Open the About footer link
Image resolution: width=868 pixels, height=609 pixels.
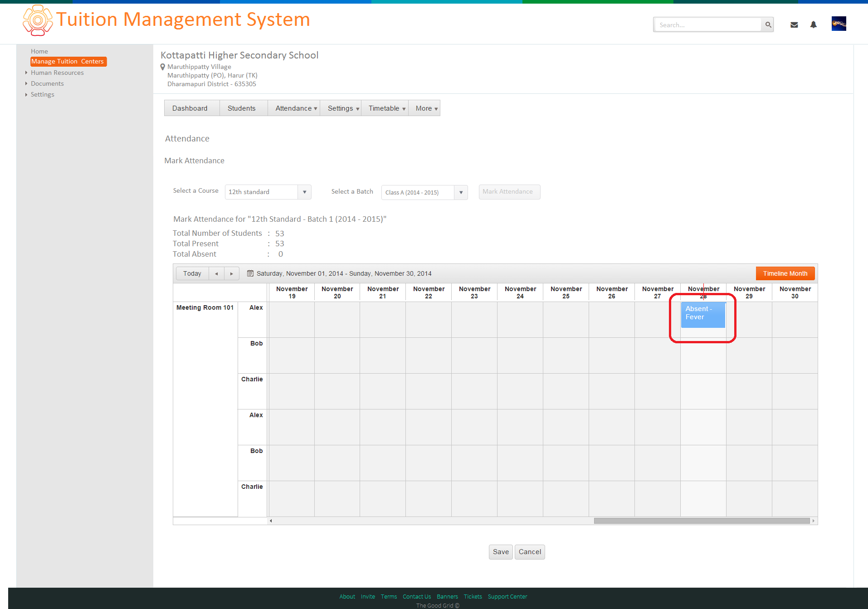(347, 597)
